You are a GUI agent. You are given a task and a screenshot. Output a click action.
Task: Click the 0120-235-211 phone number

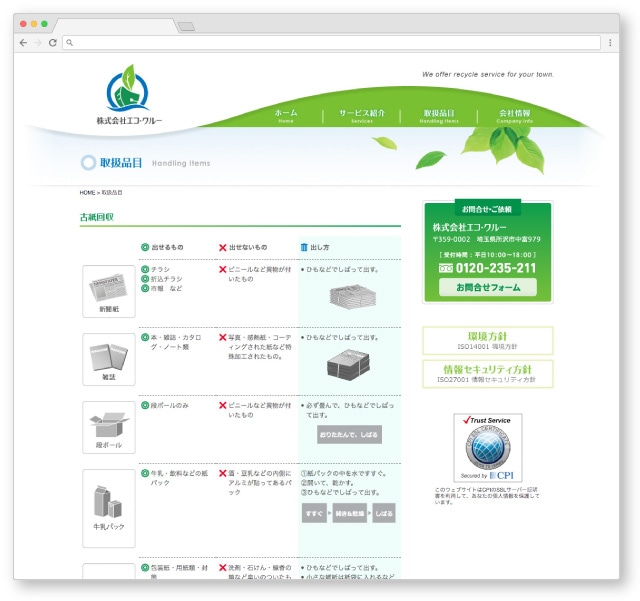496,268
